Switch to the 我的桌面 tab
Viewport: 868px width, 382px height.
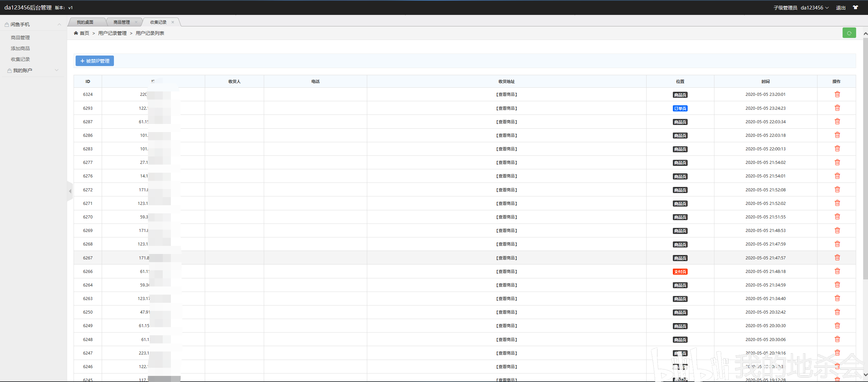point(85,22)
